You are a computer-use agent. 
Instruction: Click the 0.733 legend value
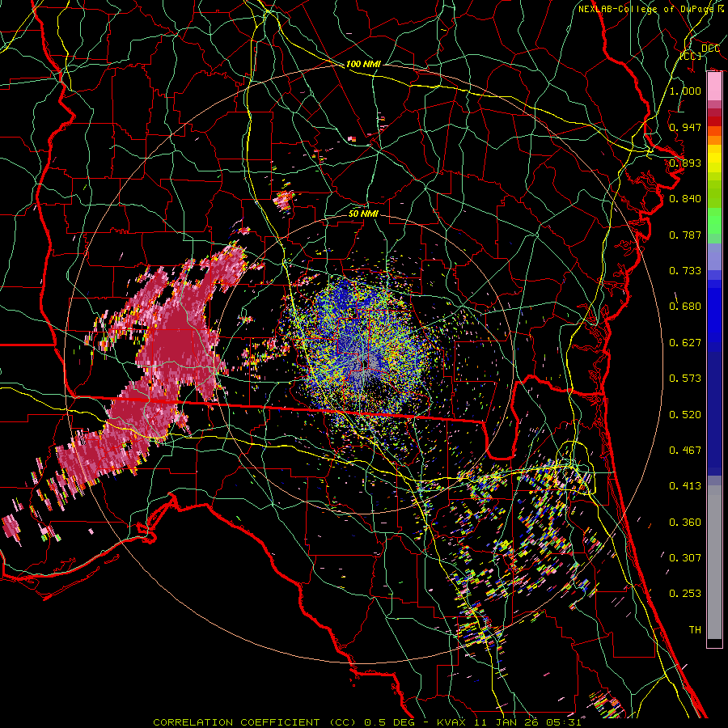tap(685, 271)
